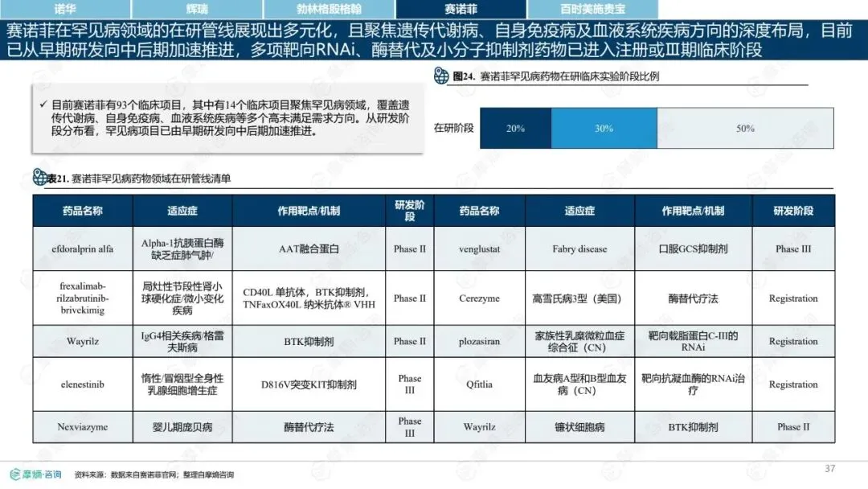Select the 勃林格殷格翰 tab
Viewport: 868px width, 489px height.
click(329, 9)
